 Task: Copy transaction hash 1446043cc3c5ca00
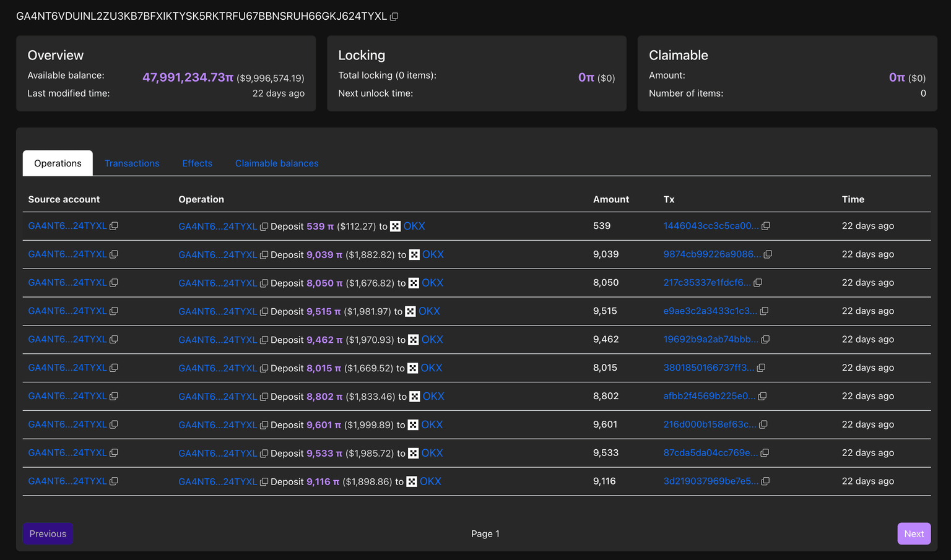(766, 226)
